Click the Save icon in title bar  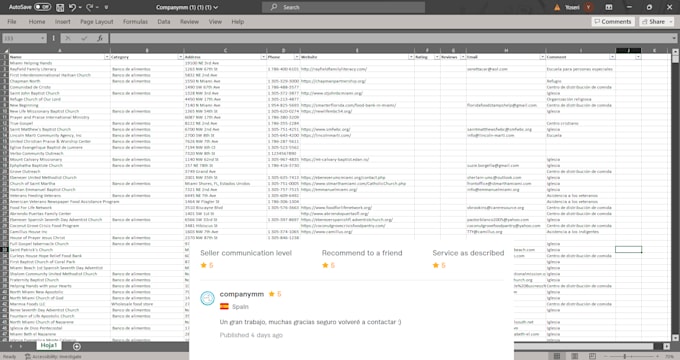(x=60, y=7)
